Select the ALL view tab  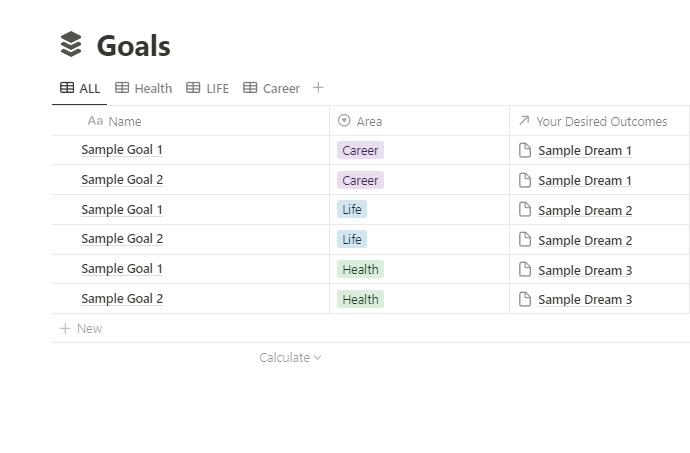point(80,88)
